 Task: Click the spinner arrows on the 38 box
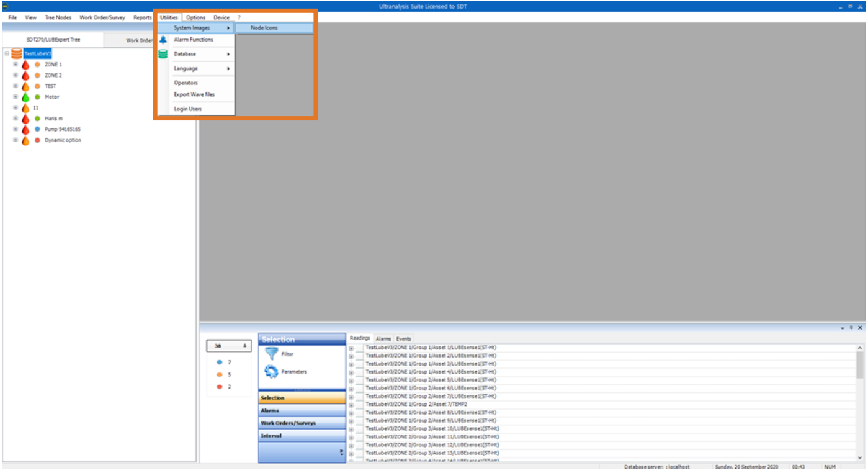[x=244, y=346]
